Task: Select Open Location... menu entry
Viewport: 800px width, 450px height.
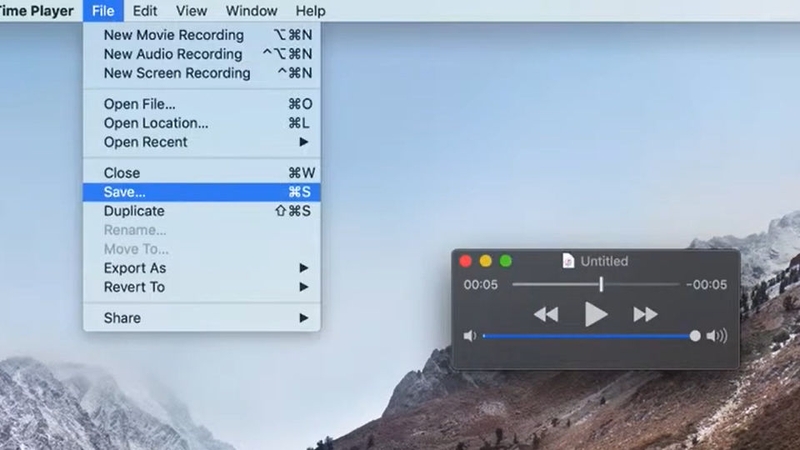Action: point(202,123)
